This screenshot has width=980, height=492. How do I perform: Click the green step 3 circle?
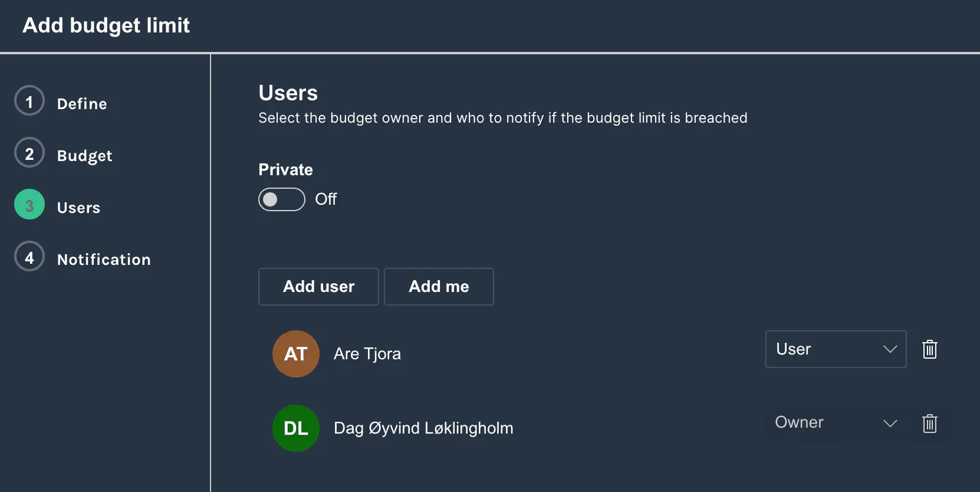click(29, 205)
